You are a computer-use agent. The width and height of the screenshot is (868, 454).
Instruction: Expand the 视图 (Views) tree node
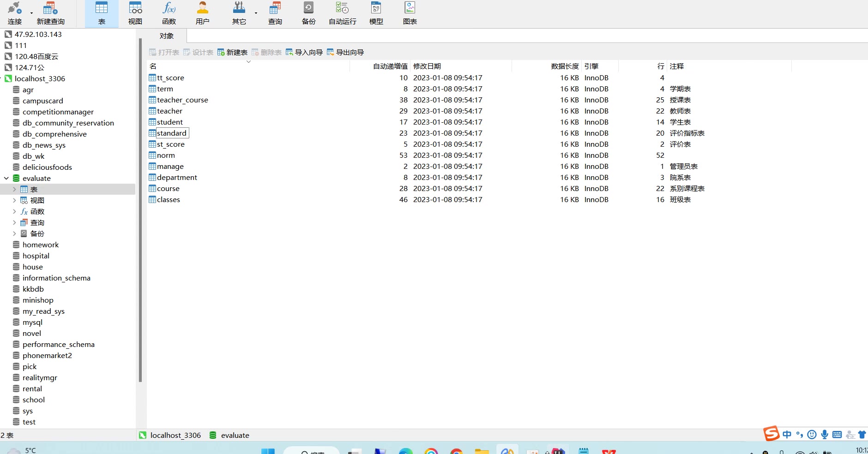point(14,200)
